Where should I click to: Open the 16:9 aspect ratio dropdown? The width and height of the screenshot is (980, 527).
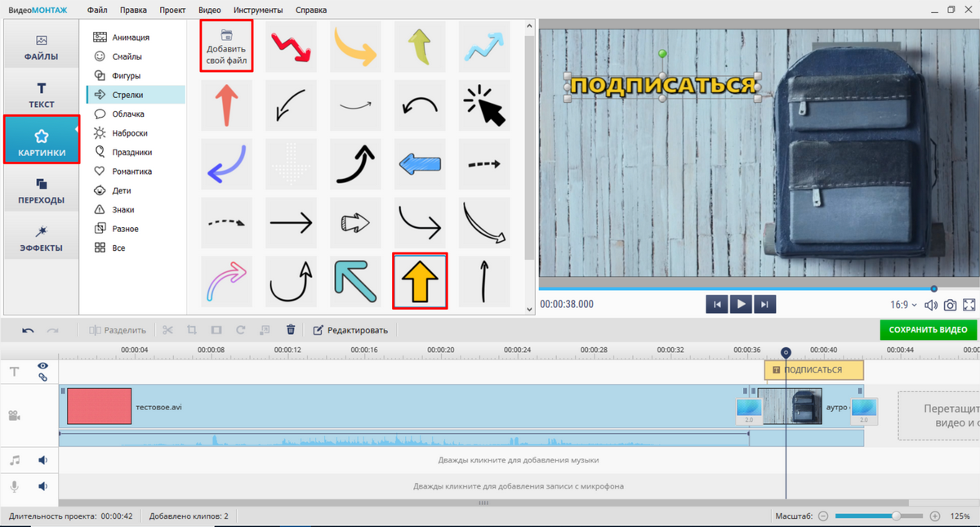903,305
